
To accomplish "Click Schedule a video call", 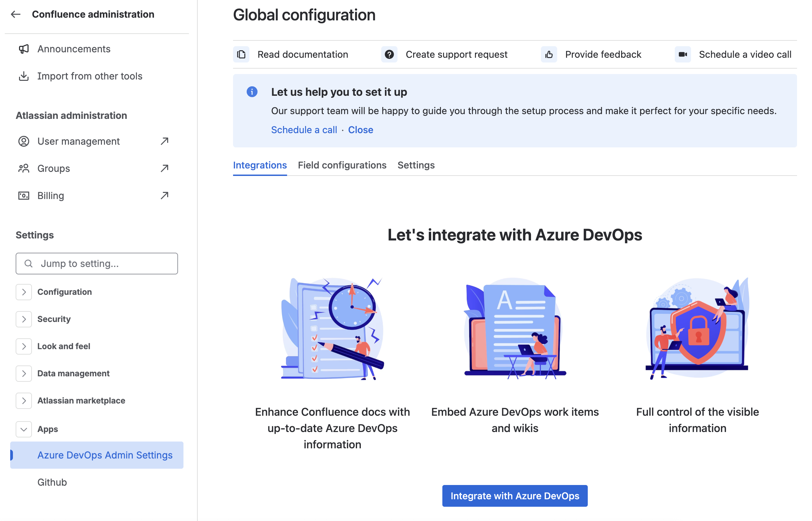I will click(x=745, y=54).
